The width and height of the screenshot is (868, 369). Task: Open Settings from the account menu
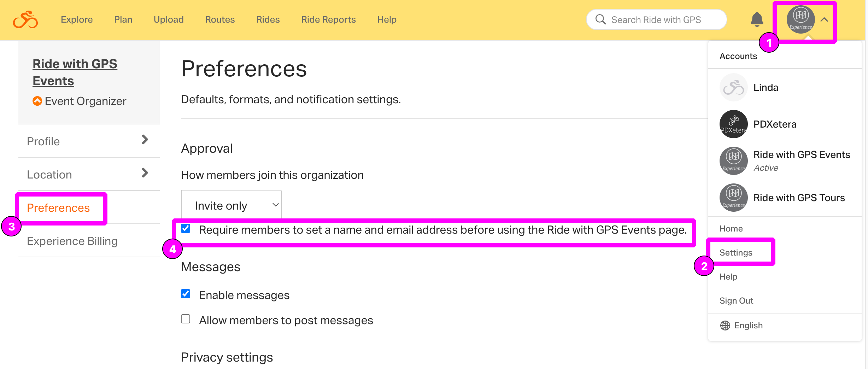(x=736, y=253)
